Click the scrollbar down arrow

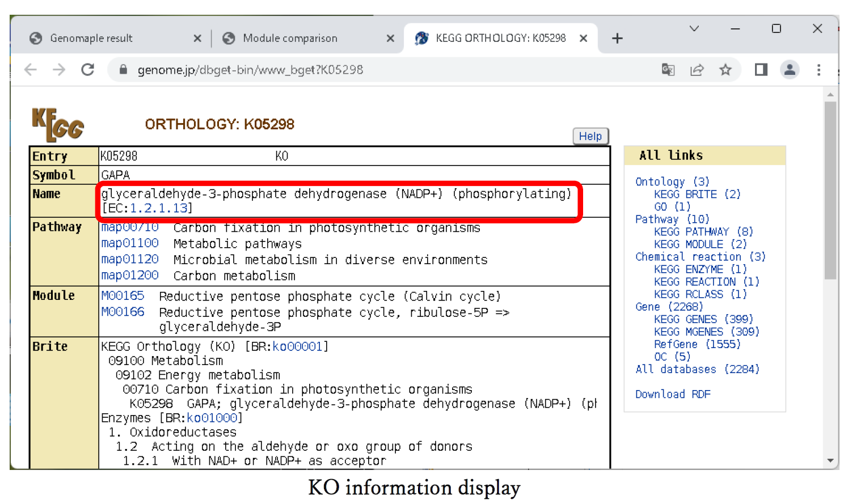point(830,460)
